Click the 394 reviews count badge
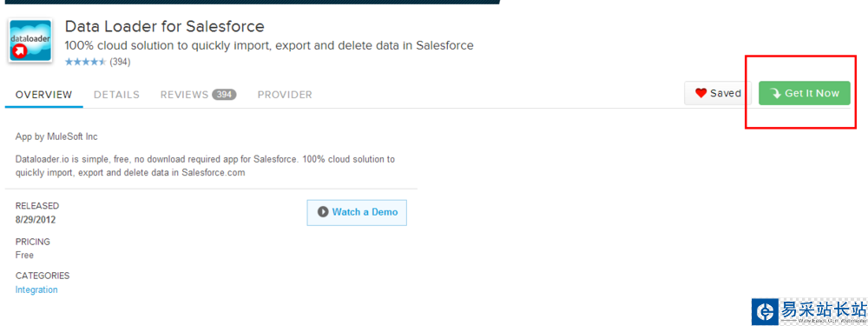 (224, 95)
